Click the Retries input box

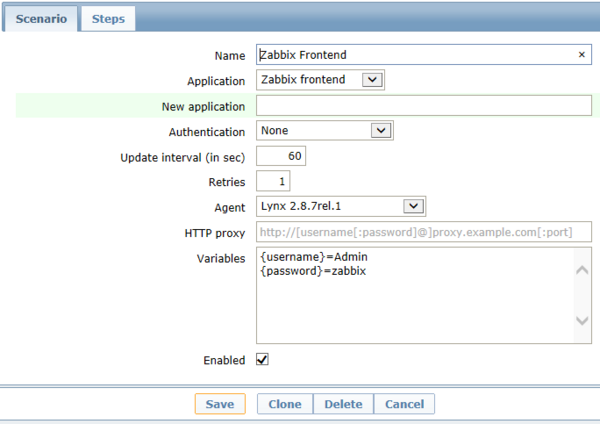click(273, 181)
